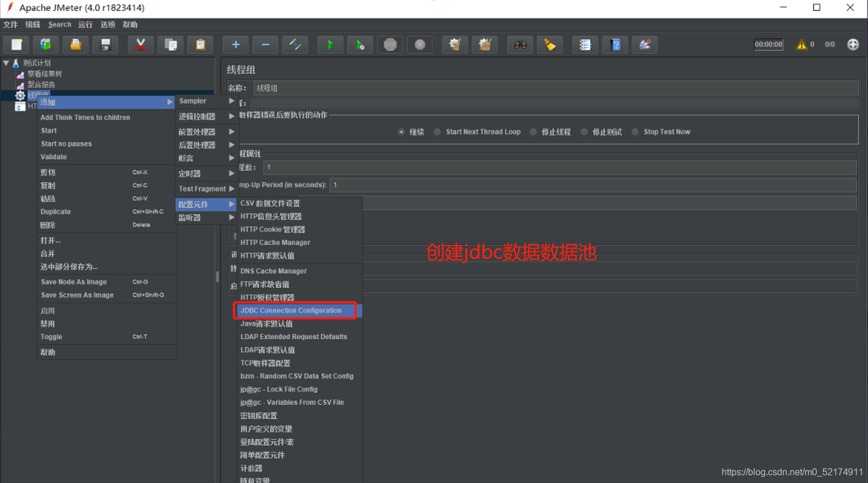Click the Copy toolbar icon
Image resolution: width=868 pixels, height=483 pixels.
tap(170, 45)
